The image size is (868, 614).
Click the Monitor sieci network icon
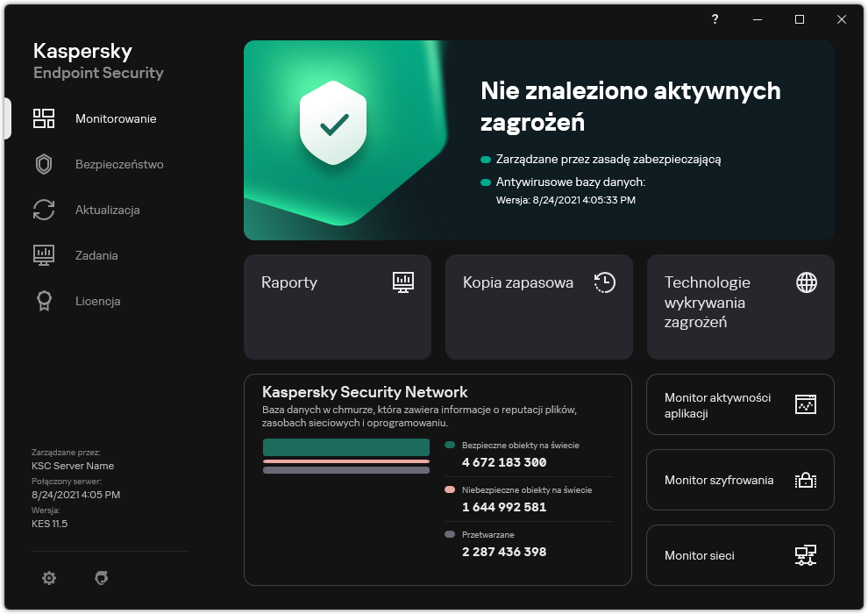pyautogui.click(x=806, y=555)
